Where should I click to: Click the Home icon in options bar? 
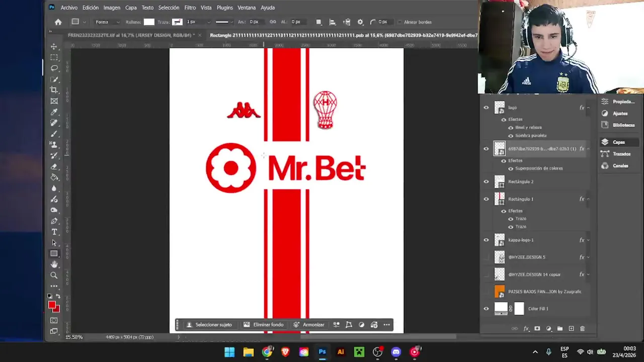point(58,22)
